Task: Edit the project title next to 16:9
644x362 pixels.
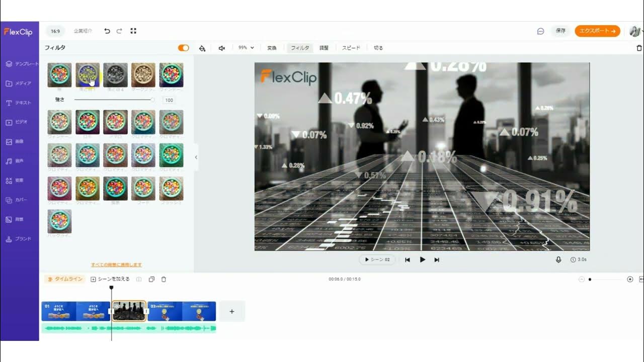Action: (83, 31)
